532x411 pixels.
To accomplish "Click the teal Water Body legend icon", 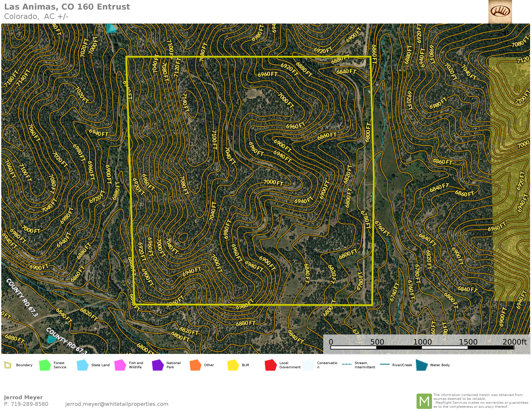I will pyautogui.click(x=422, y=365).
